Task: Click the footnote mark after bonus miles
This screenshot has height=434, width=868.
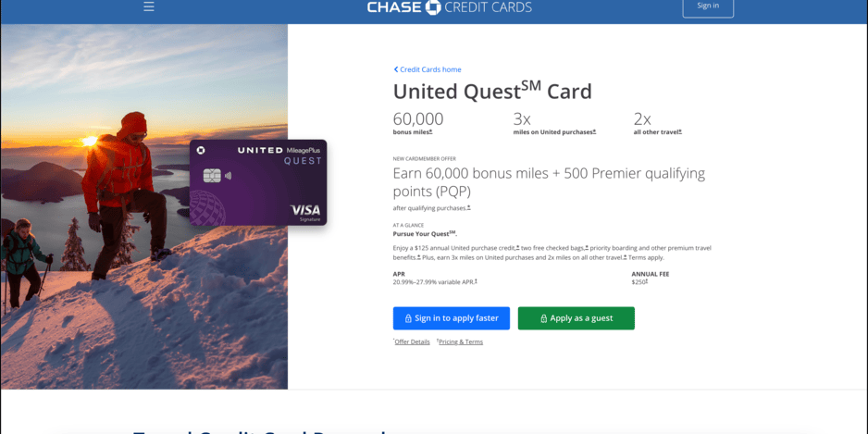Action: [430, 131]
